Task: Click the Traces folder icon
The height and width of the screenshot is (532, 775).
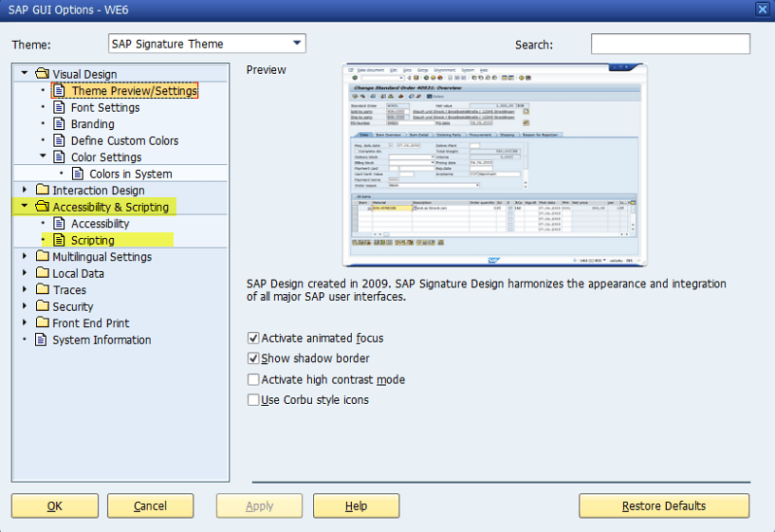Action: [43, 289]
